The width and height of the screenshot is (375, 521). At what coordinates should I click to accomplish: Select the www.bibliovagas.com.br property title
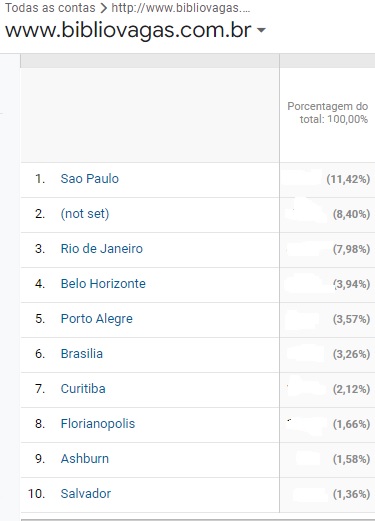(x=128, y=31)
